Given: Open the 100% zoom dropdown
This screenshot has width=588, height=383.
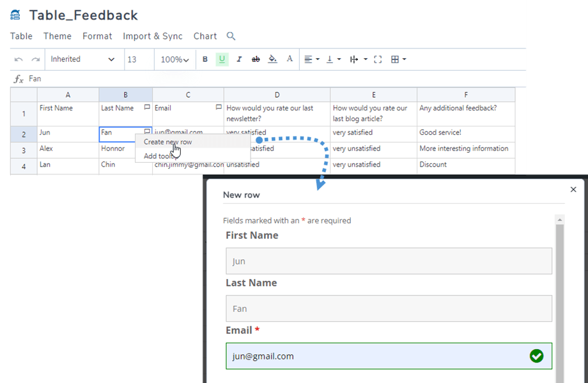Looking at the screenshot, I should (x=174, y=59).
